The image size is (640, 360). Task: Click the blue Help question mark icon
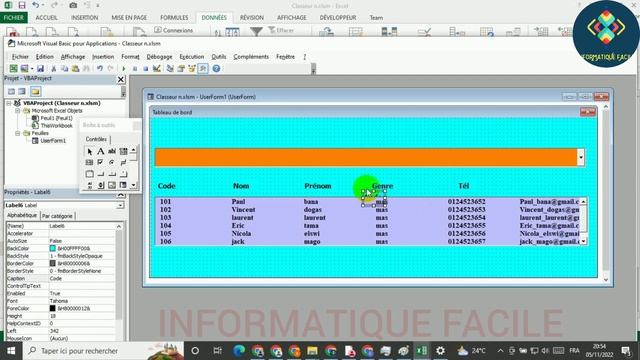coord(216,69)
